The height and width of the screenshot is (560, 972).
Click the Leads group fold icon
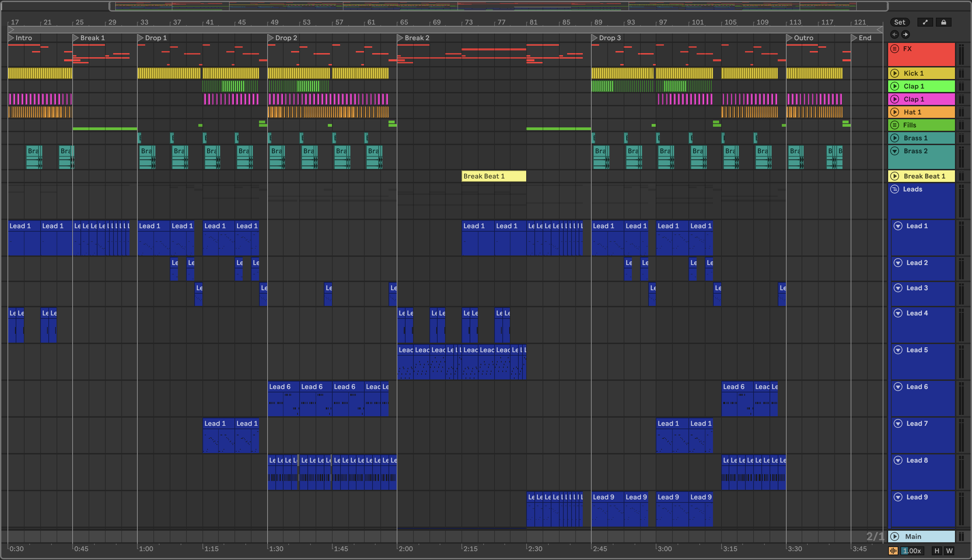coord(895,189)
